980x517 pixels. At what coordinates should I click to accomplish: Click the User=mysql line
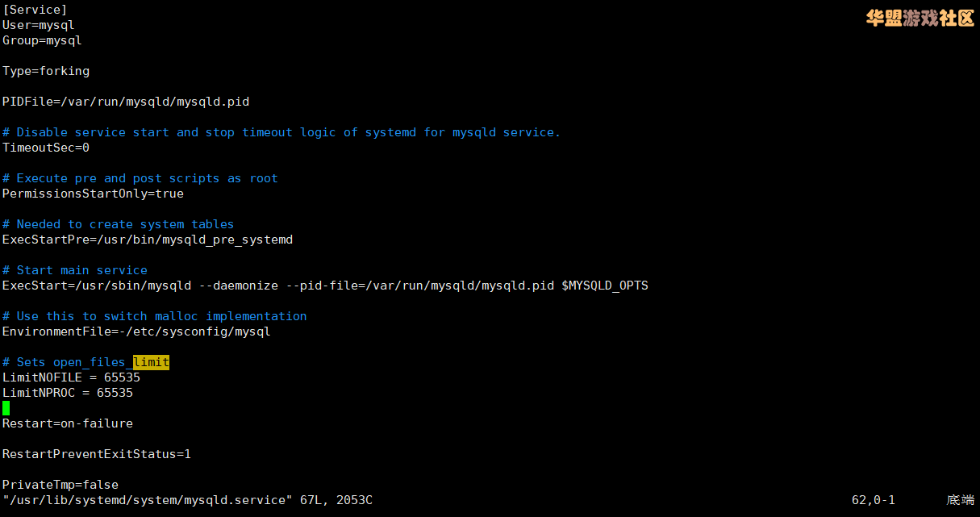pyautogui.click(x=39, y=25)
